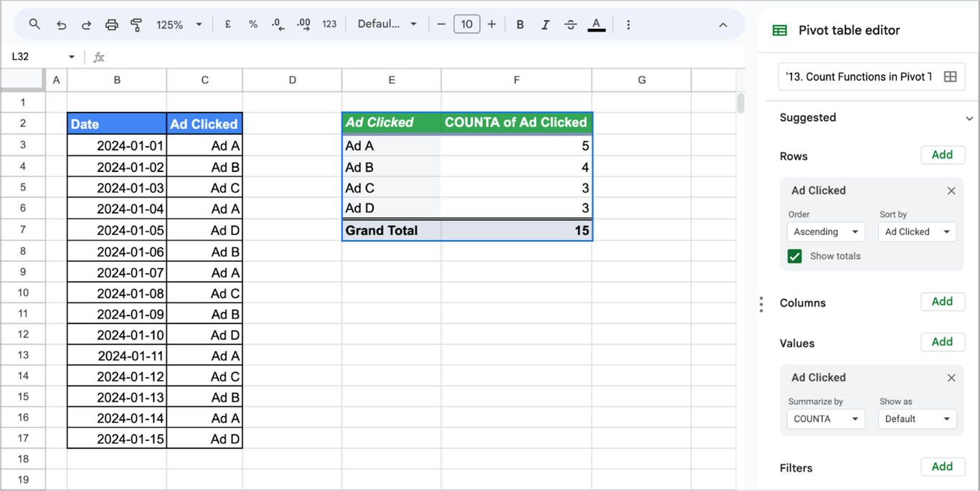Select pivot row label Ad D

click(x=392, y=209)
